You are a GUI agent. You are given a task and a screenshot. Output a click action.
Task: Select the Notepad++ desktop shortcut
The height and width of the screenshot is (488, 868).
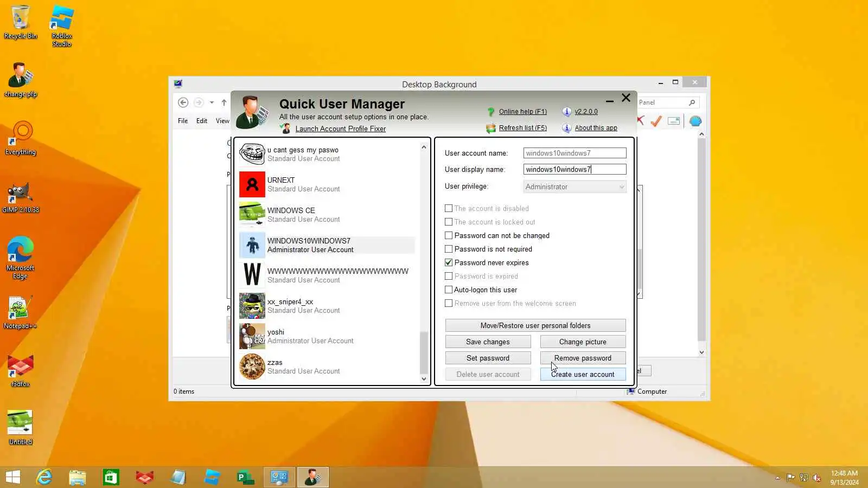coord(21,312)
